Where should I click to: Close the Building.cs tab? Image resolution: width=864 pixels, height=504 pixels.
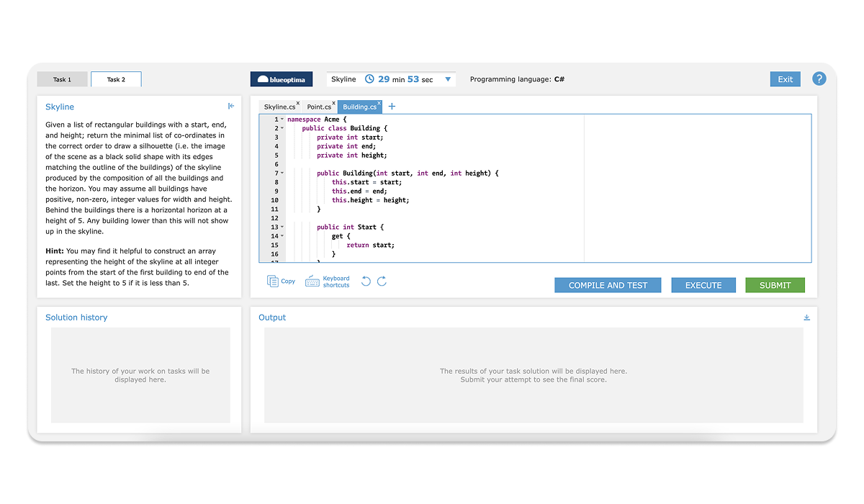379,103
